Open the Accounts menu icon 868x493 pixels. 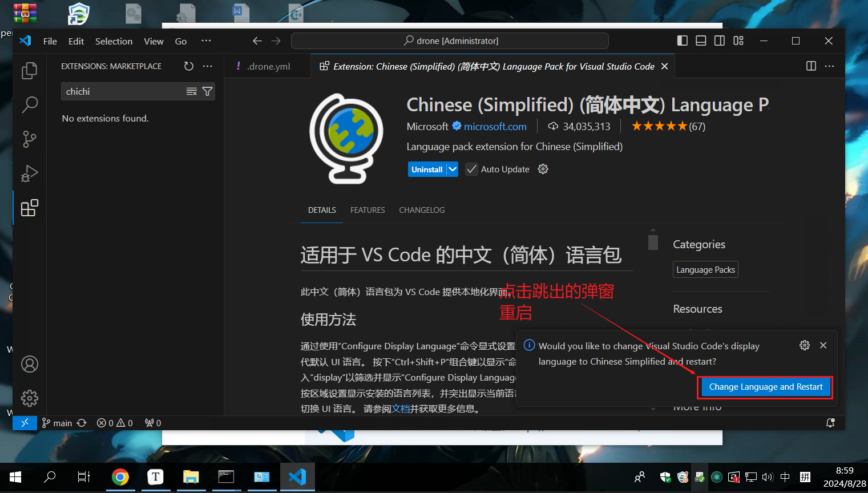click(29, 364)
